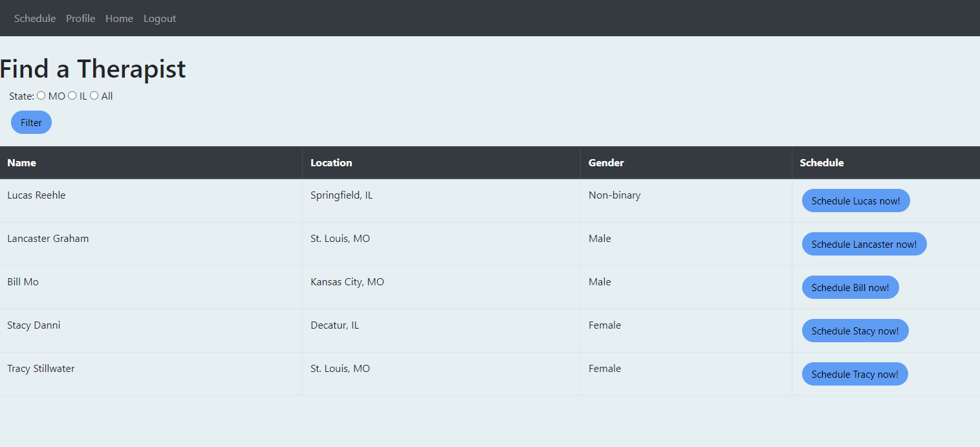
Task: Choose the All states radio option
Action: pyautogui.click(x=94, y=96)
